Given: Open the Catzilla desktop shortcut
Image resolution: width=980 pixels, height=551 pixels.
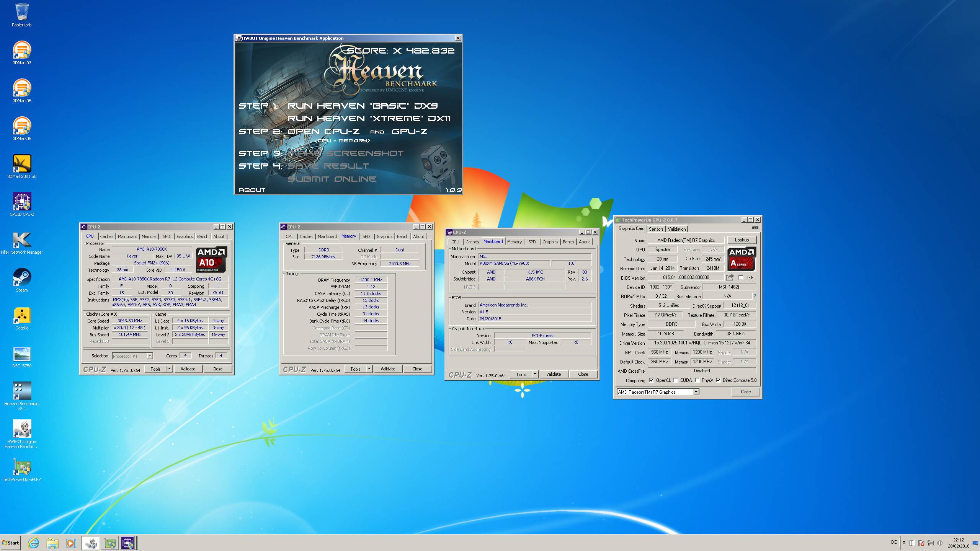Looking at the screenshot, I should click(22, 318).
